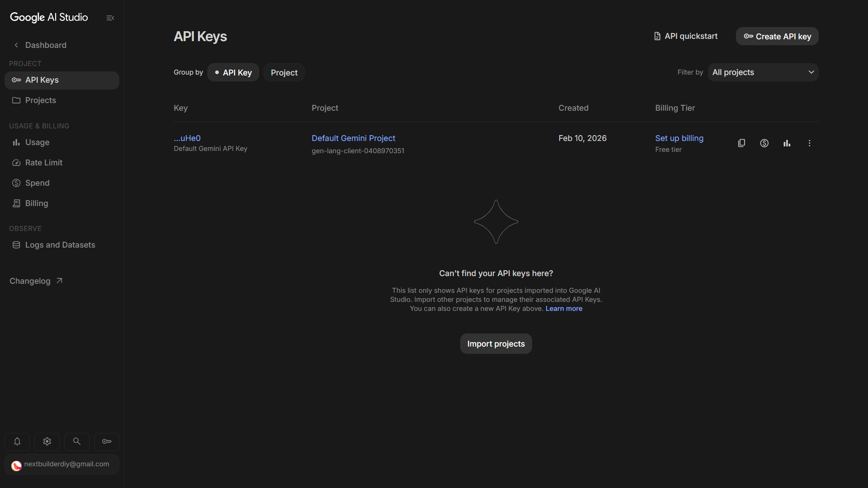Open notifications bell in the sidebar footer
Screen dimensions: 868x488
(17, 441)
